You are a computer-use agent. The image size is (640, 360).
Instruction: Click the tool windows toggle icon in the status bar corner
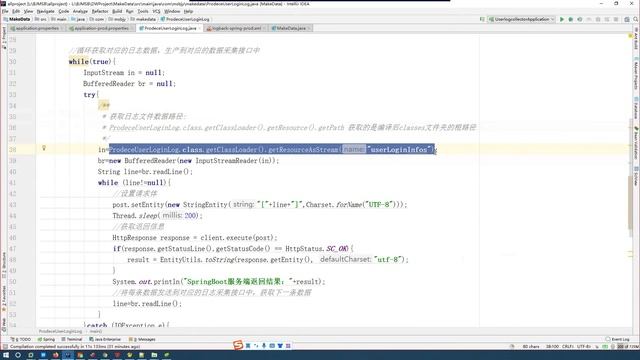pyautogui.click(x=5, y=346)
